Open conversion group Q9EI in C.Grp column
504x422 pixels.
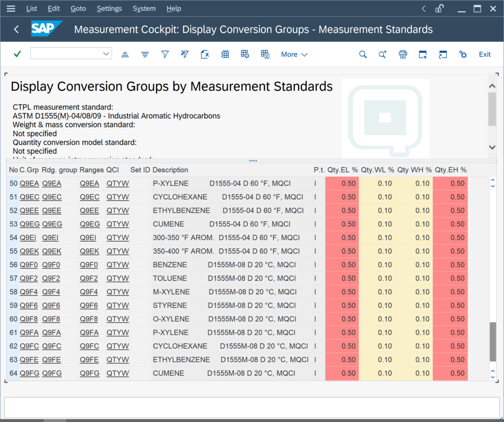coord(28,238)
